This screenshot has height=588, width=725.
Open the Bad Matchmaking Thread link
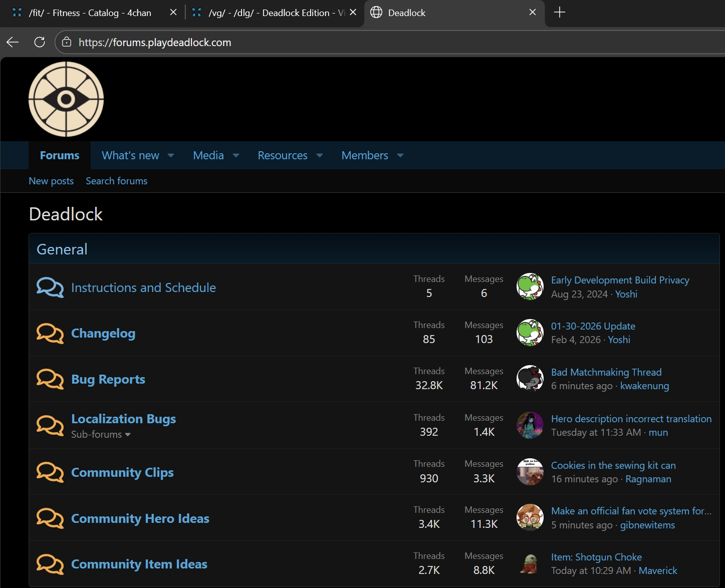pos(606,372)
